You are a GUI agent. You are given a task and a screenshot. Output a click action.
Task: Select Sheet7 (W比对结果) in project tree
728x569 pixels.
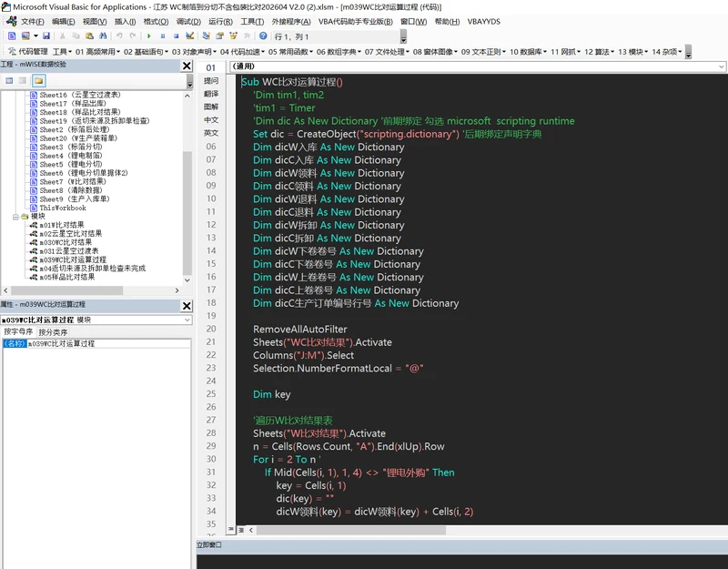pyautogui.click(x=68, y=181)
